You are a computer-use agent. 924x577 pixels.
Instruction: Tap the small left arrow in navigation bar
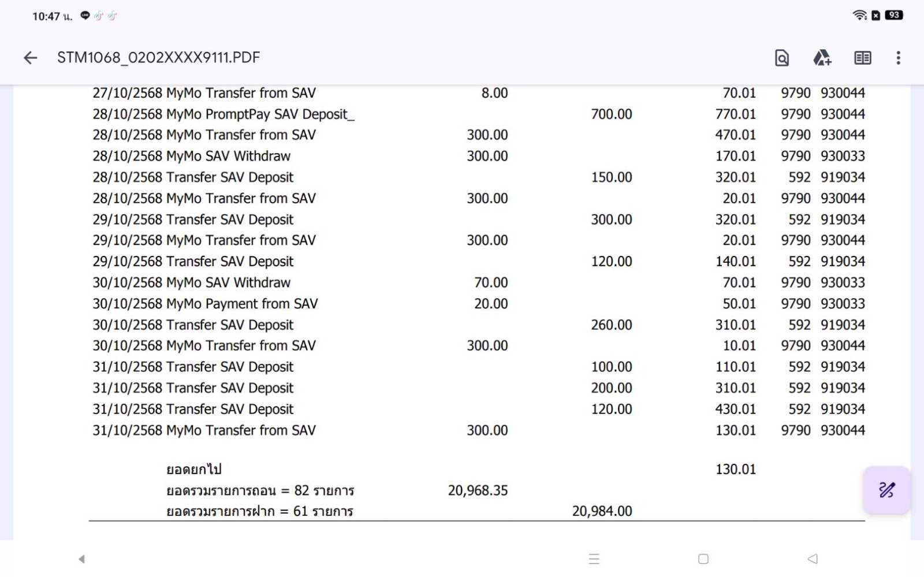pos(81,559)
